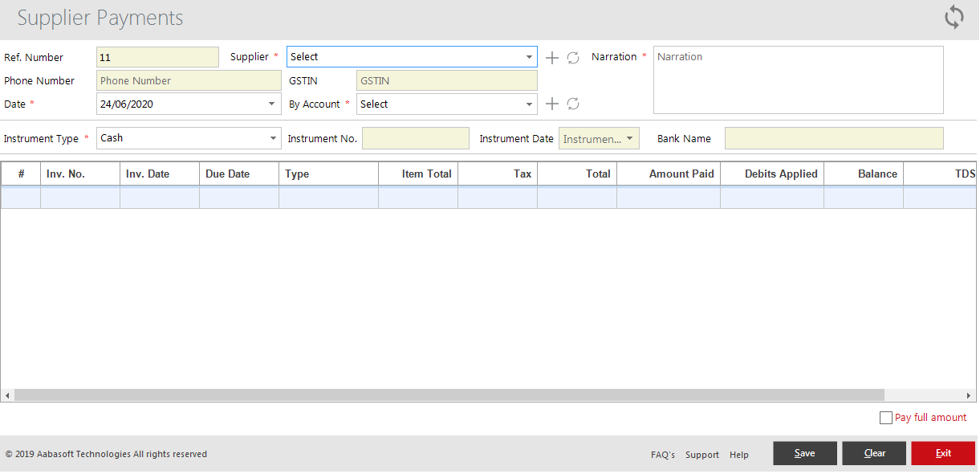Add a new supplier with the plus icon
980x474 pixels.
coord(551,57)
